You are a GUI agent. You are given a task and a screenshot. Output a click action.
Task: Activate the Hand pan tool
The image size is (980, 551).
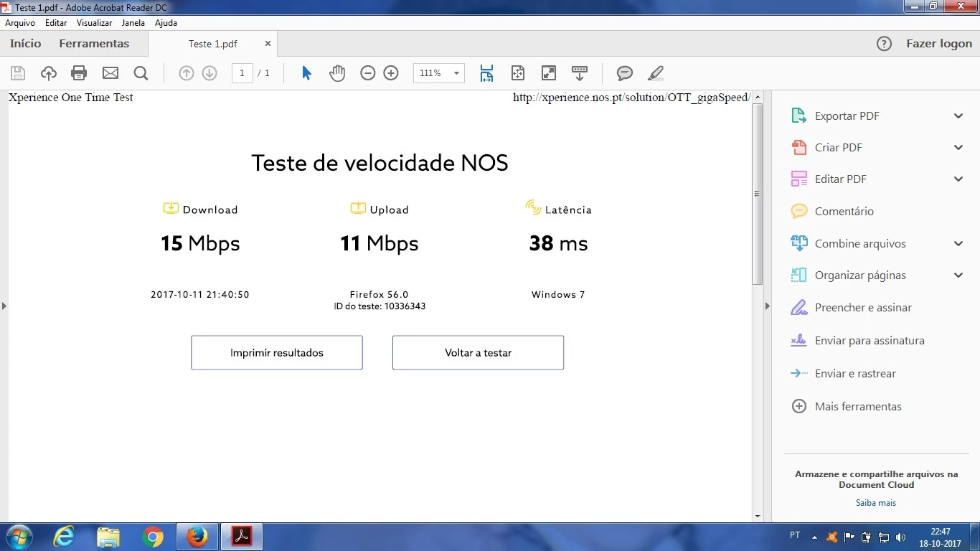(x=337, y=73)
